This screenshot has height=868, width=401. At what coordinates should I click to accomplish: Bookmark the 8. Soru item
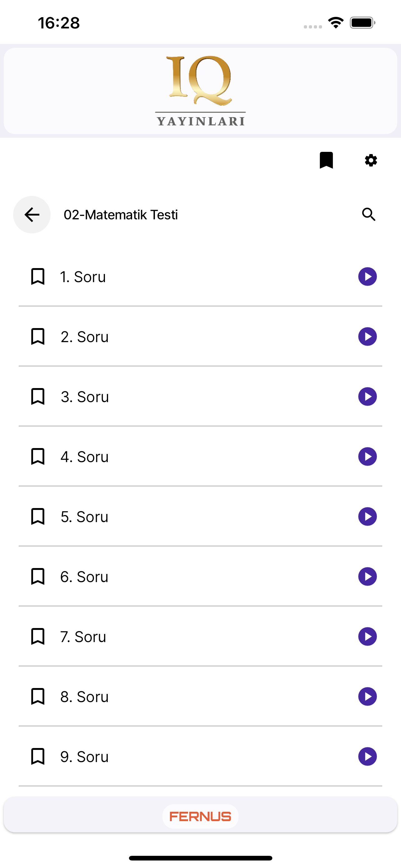click(38, 696)
